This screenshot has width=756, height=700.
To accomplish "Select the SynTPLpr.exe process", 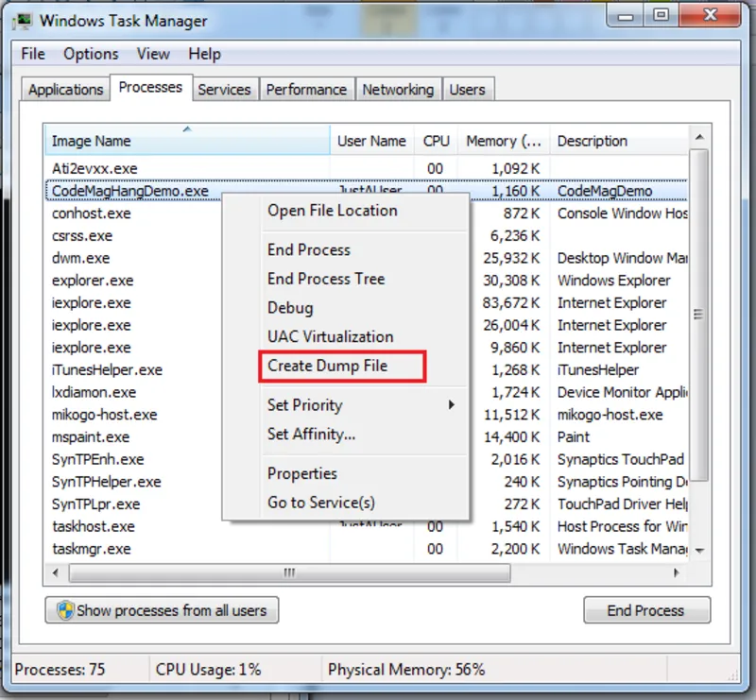I will click(96, 504).
